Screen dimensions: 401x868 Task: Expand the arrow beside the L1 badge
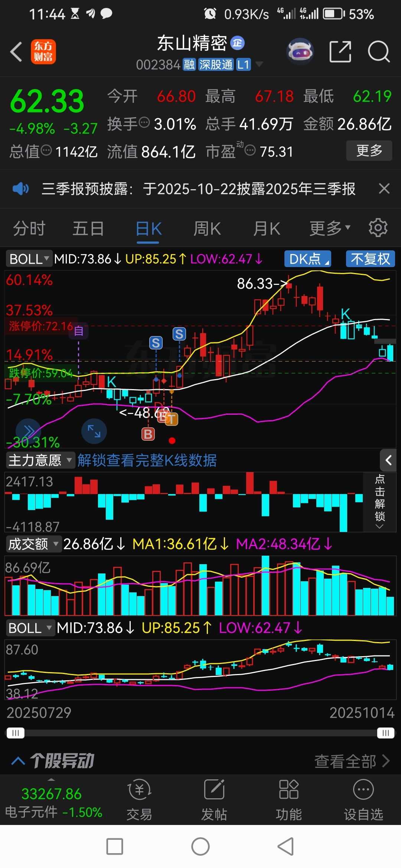259,65
